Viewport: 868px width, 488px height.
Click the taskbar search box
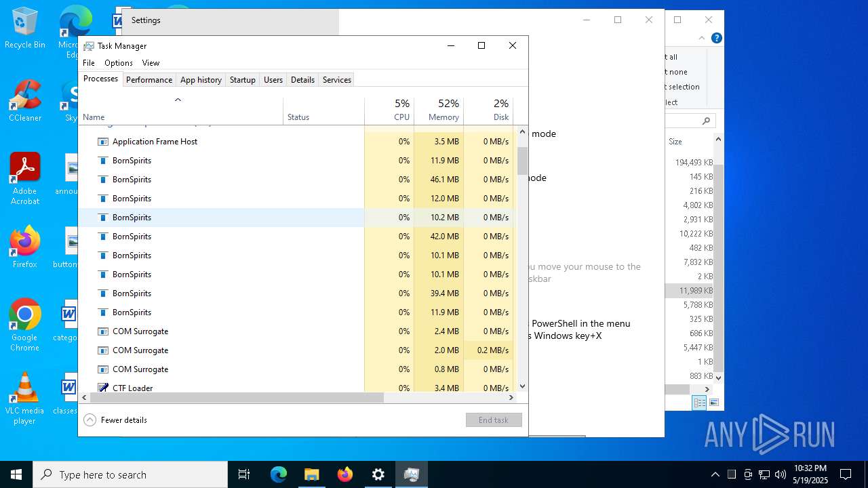[130, 474]
